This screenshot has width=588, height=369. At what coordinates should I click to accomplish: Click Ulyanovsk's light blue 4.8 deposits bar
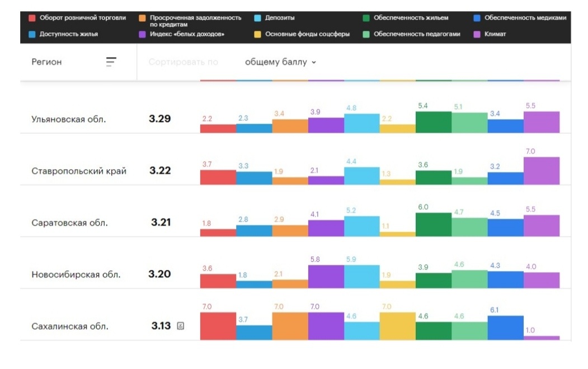click(x=362, y=123)
